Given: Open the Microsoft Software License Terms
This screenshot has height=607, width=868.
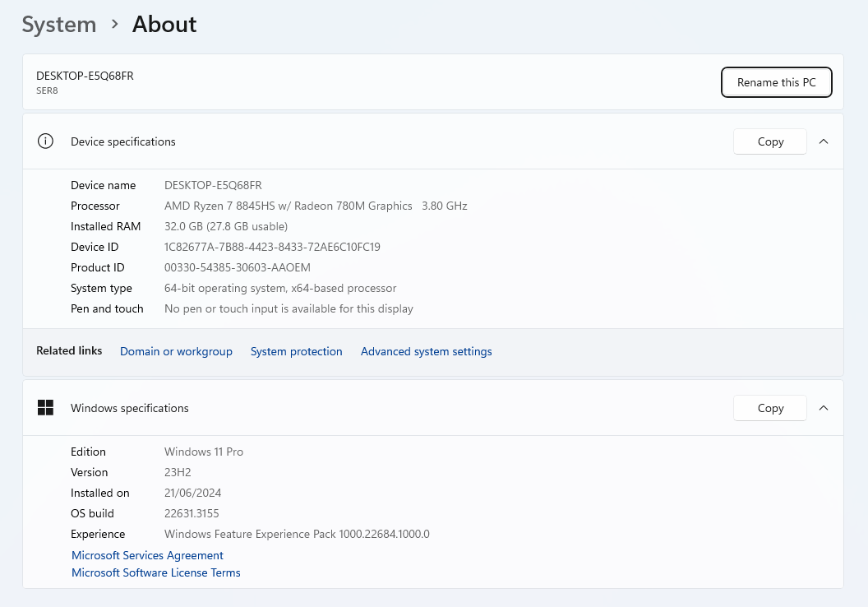Looking at the screenshot, I should point(156,572).
